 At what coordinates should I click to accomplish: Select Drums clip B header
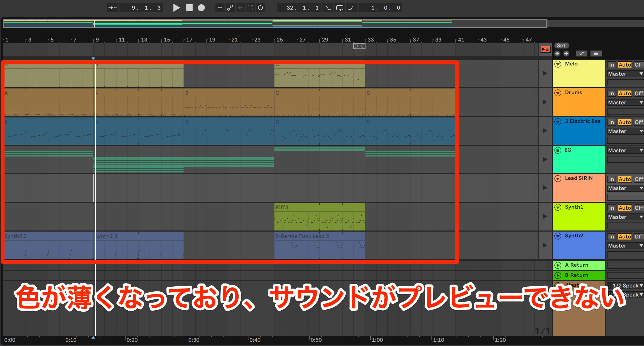tap(229, 93)
